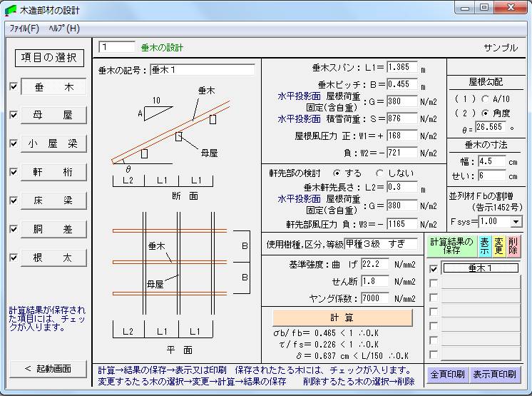Select the 母屋 item button
The height and width of the screenshot is (396, 532).
click(x=53, y=115)
